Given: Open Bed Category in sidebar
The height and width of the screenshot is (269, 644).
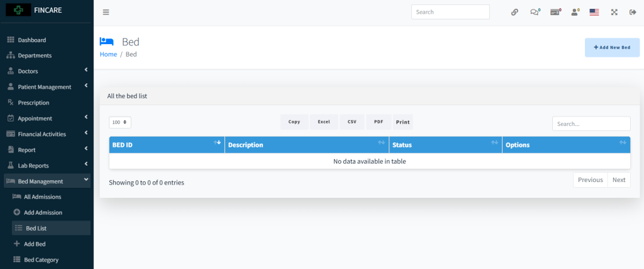Looking at the screenshot, I should click(41, 260).
